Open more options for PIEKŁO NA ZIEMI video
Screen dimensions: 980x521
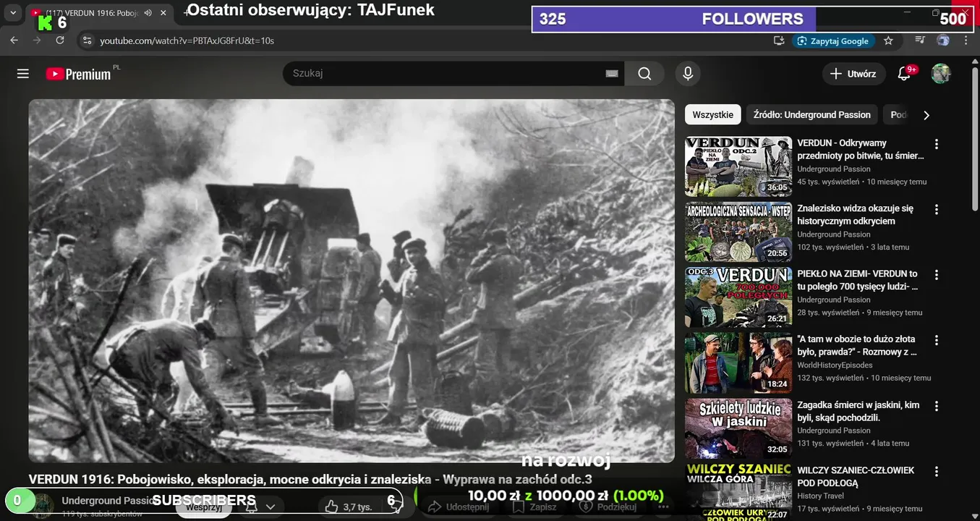[937, 275]
